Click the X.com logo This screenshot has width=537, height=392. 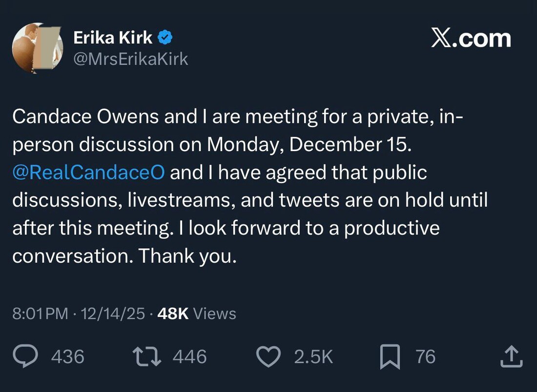pyautogui.click(x=471, y=39)
